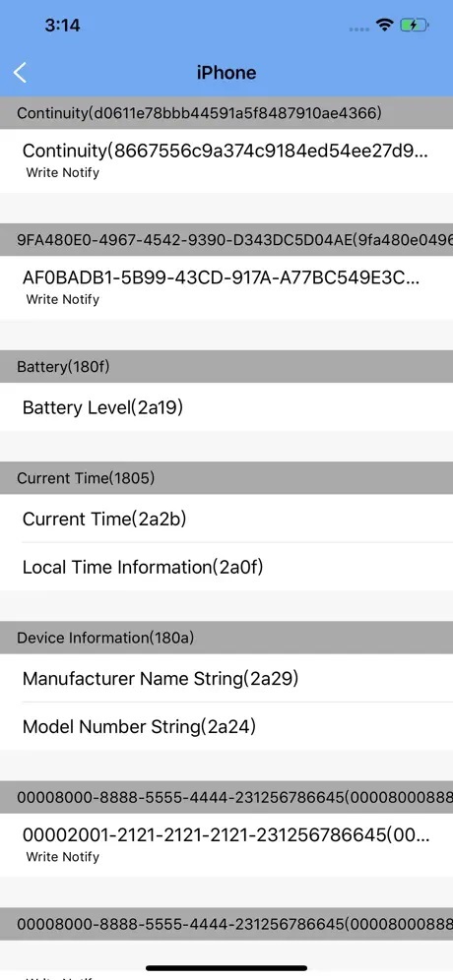453x980 pixels.
Task: Open Manufacturer Name String(2a29) row
Action: 226,678
